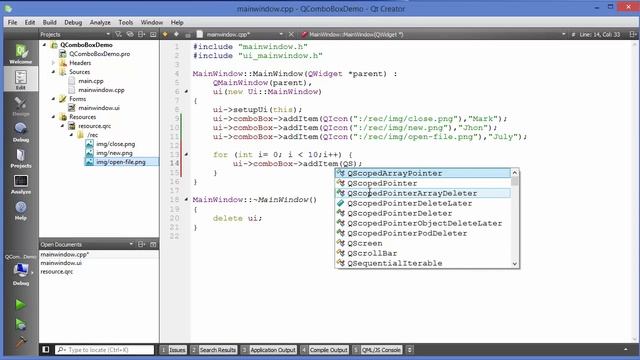The height and width of the screenshot is (360, 640).
Task: Collapse the QComboBoxDemo project node
Action: 44,45
